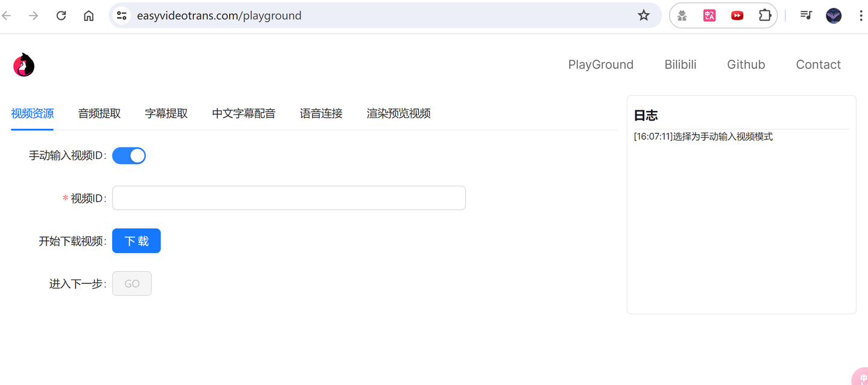Open the Chrome three-dot menu
Screen dimensions: 868x385
[861, 15]
